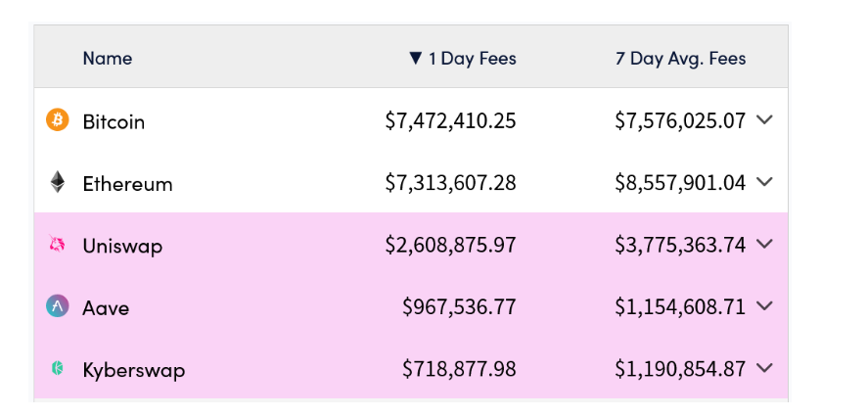This screenshot has height=416, width=868.
Task: Sort by the Name column header
Action: point(107,59)
